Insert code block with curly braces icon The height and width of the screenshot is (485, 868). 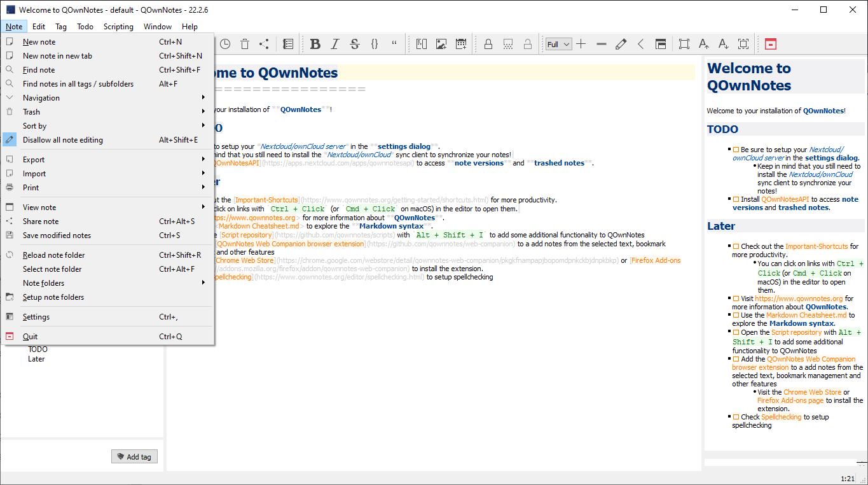point(375,44)
